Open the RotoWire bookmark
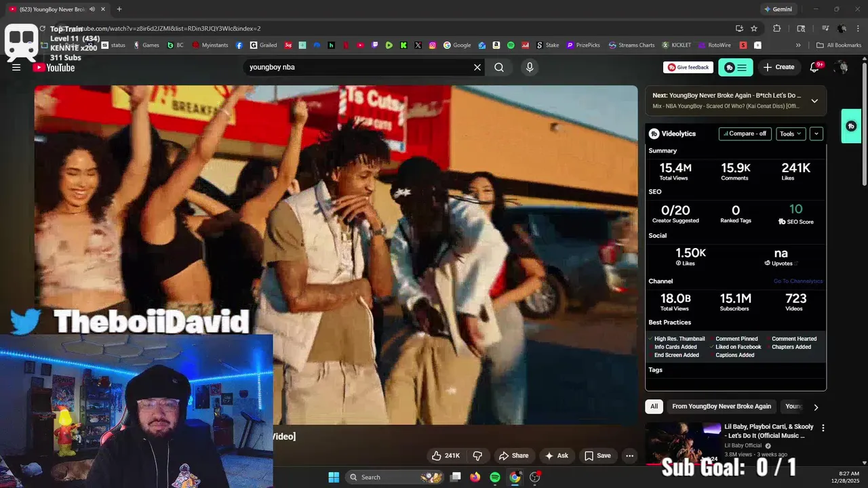 click(x=715, y=45)
